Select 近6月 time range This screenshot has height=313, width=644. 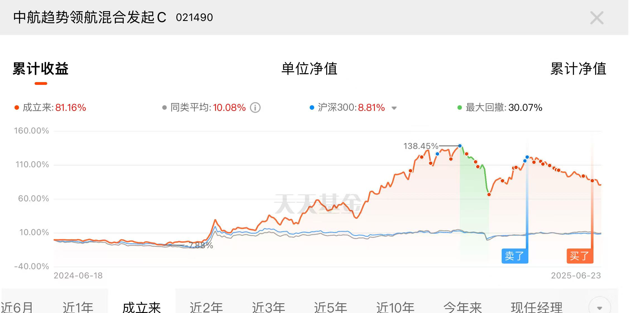17,307
